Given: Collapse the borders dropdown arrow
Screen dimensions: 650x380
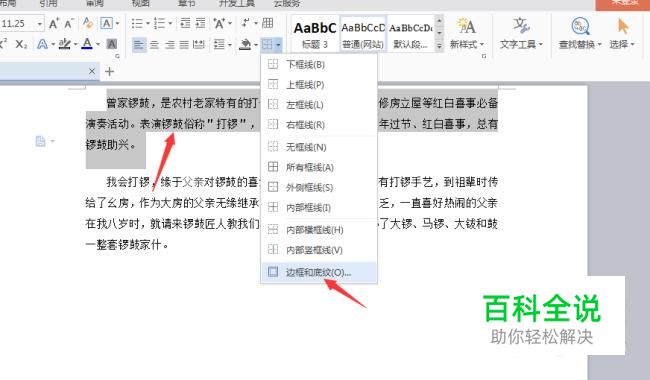Looking at the screenshot, I should coord(278,44).
